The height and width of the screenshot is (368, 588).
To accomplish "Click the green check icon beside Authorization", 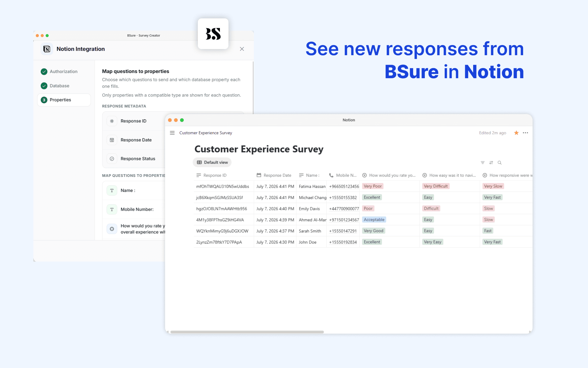I will [44, 71].
